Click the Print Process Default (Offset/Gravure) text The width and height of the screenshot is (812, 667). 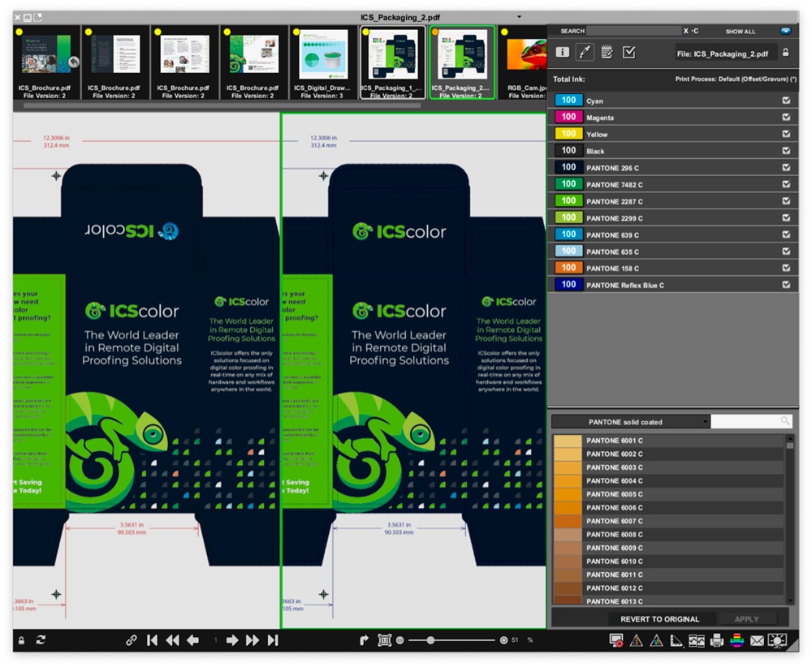[736, 80]
